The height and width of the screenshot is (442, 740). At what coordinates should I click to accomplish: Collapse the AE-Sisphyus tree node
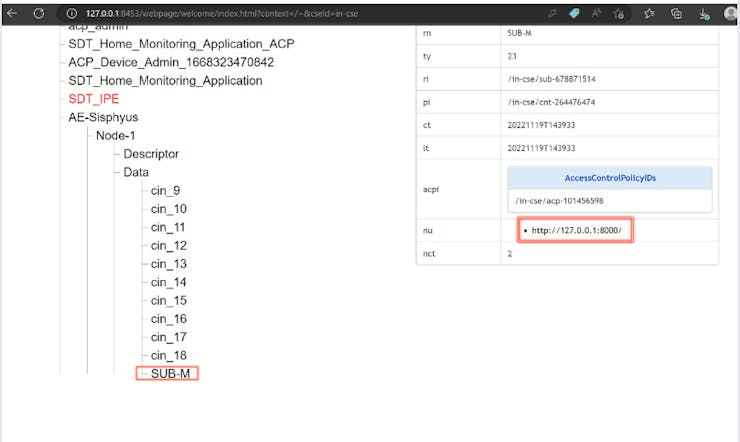103,117
